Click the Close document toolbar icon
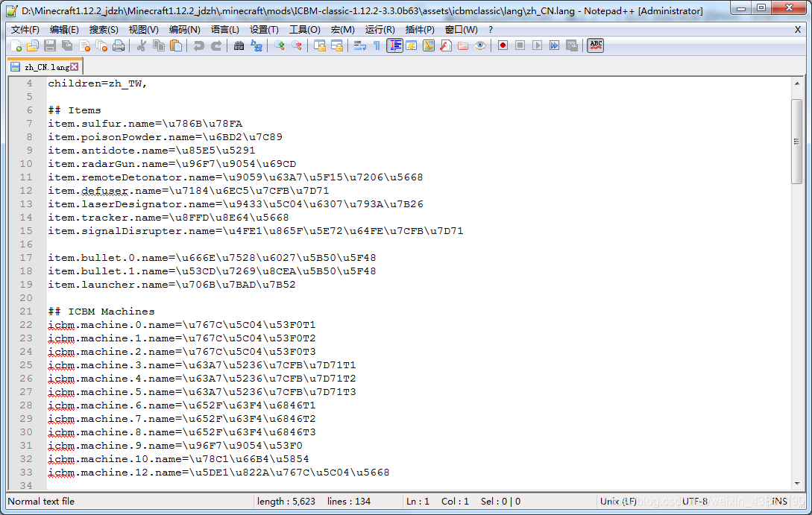 click(84, 46)
